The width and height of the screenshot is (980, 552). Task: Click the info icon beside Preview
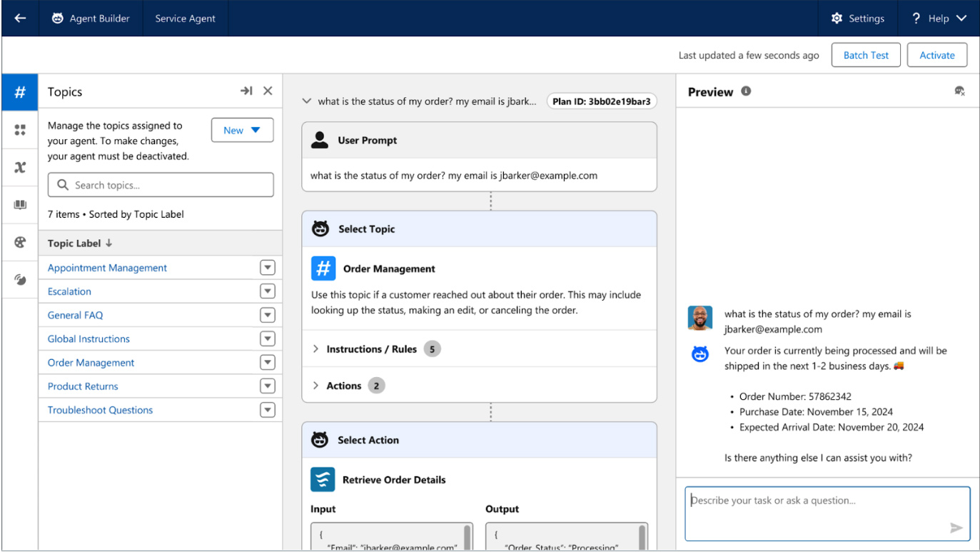pyautogui.click(x=746, y=91)
